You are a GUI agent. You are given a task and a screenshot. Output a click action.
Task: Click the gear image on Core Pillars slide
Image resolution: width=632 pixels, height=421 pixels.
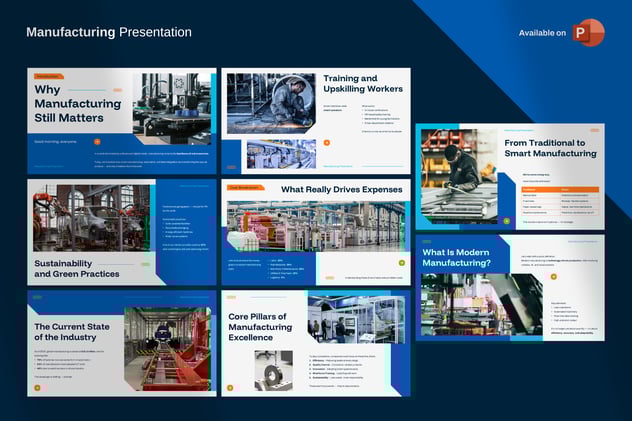pos(273,368)
